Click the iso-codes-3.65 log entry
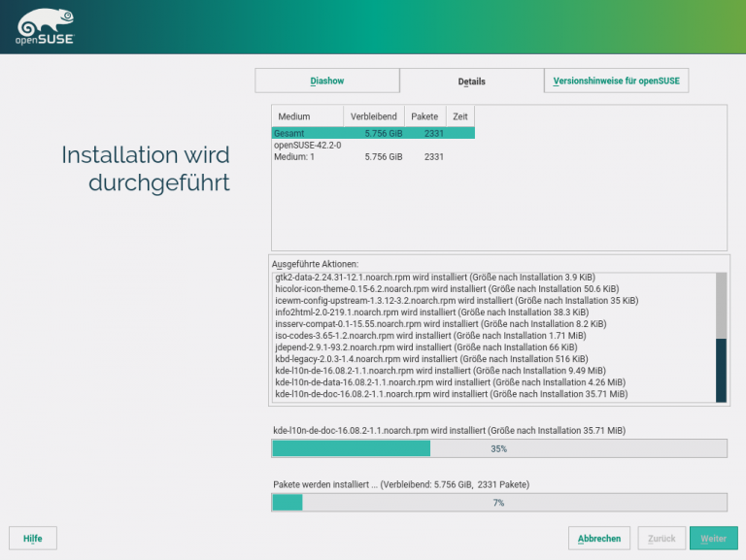Screen dimensions: 746x560 pyautogui.click(x=430, y=336)
